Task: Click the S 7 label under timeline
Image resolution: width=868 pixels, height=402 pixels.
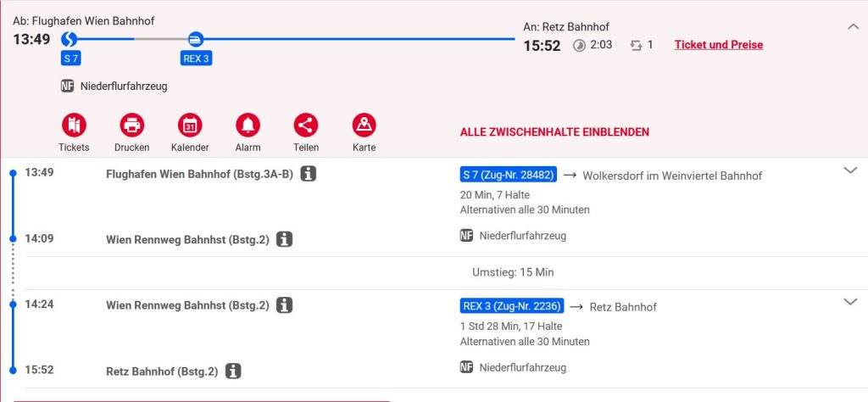Action: (x=71, y=59)
